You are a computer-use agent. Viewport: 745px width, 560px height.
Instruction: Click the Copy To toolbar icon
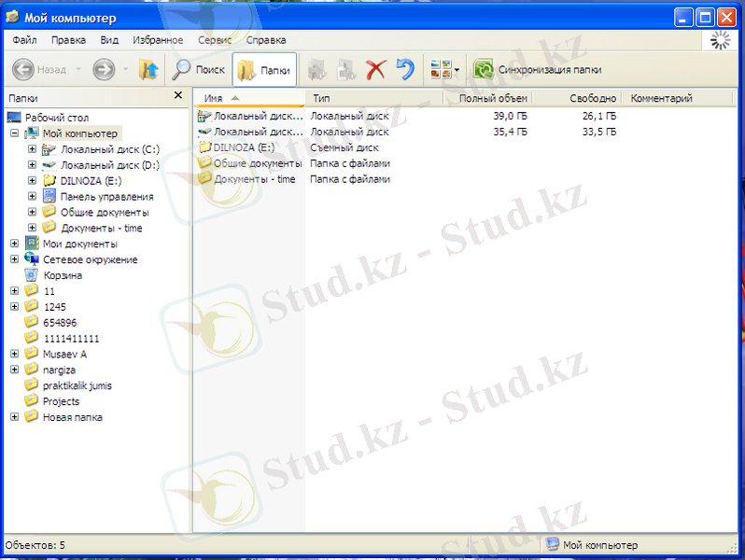click(x=346, y=70)
